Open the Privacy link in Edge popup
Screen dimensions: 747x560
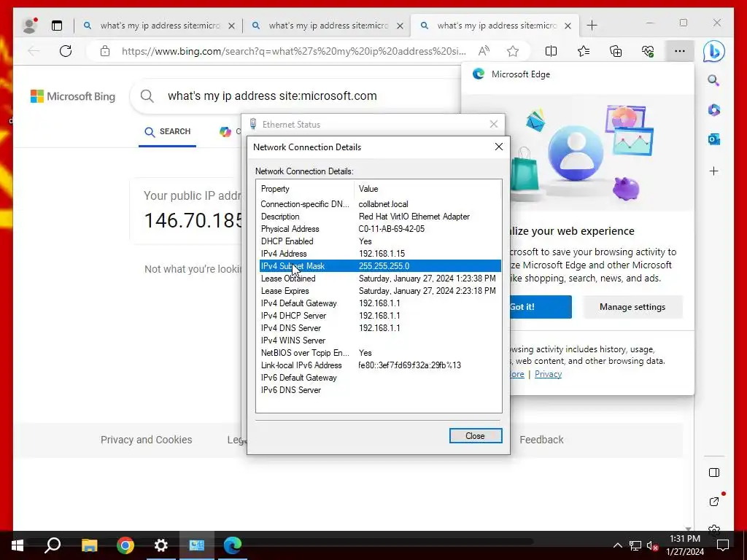[x=548, y=374]
